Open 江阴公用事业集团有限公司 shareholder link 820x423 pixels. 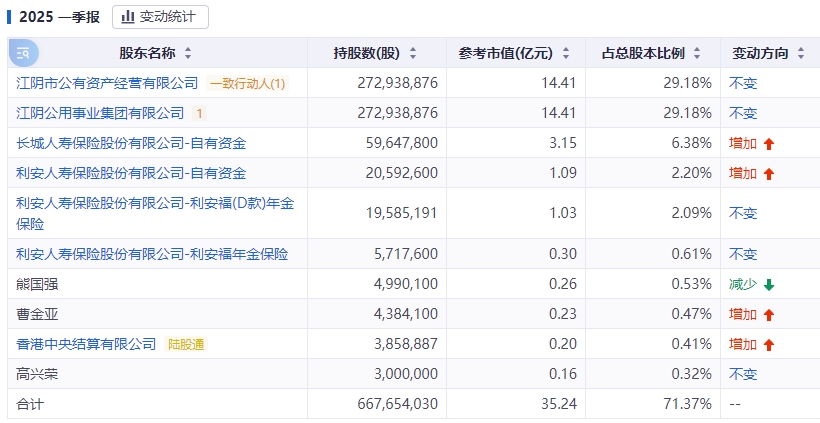click(100, 113)
